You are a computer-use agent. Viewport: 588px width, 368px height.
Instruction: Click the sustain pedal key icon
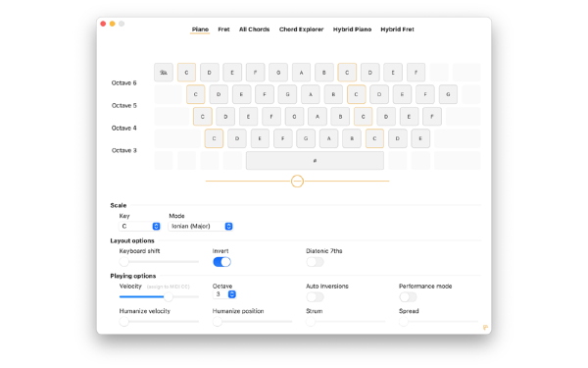(x=164, y=73)
